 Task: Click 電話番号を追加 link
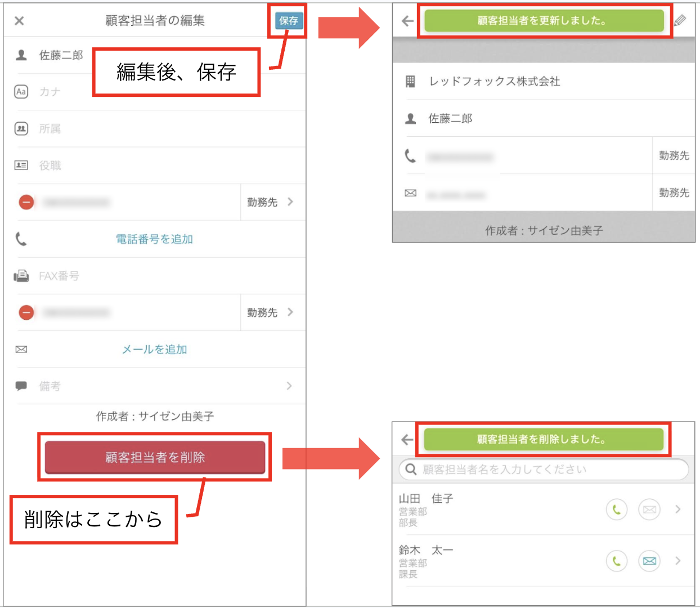(154, 239)
